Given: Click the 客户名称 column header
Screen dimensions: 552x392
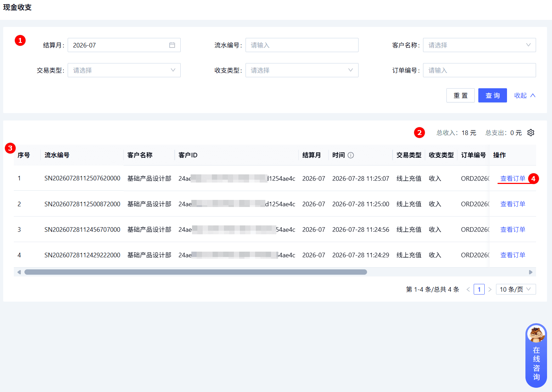Looking at the screenshot, I should point(140,155).
